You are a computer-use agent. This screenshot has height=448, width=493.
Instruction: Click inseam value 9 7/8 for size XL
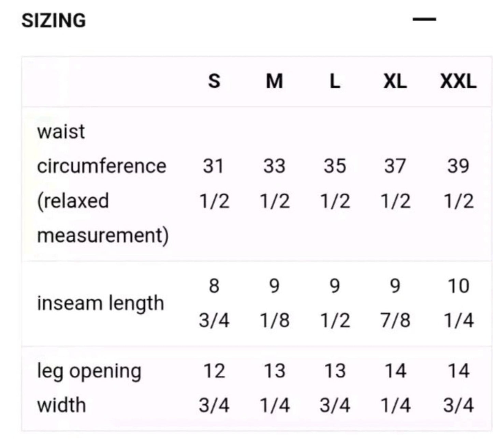[x=395, y=303]
